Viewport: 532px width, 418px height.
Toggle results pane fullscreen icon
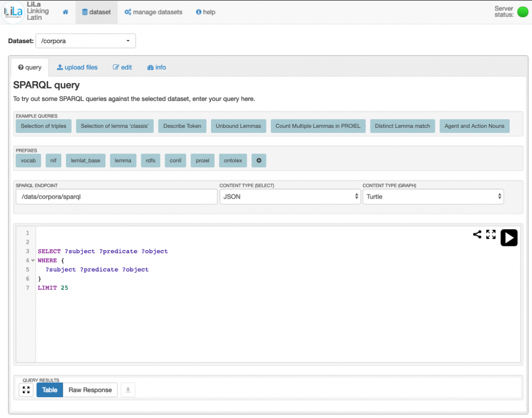tap(26, 390)
